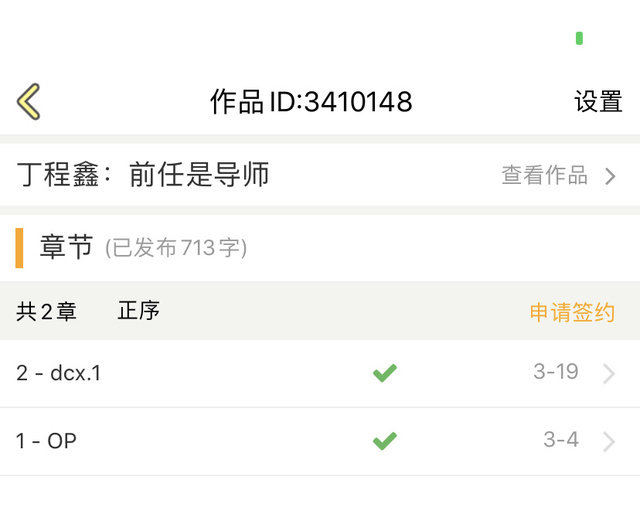Tap green checkmark on chapter dcx.1
This screenshot has height=514, width=640.
(385, 373)
